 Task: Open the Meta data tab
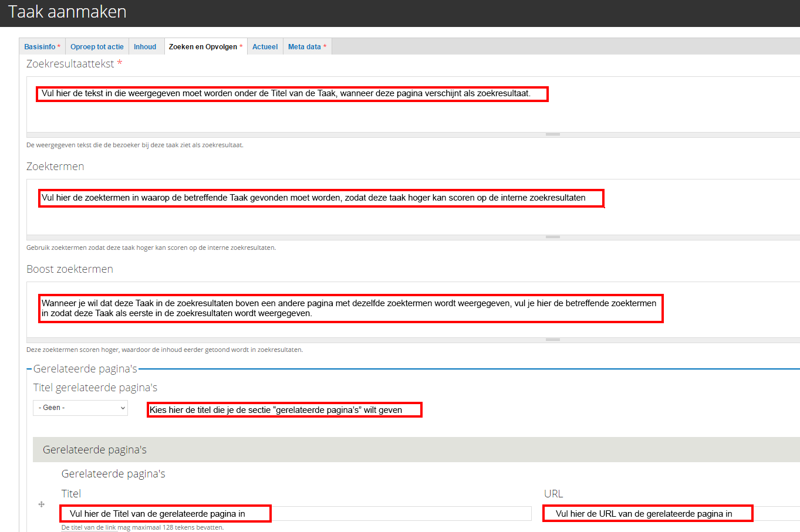click(307, 47)
